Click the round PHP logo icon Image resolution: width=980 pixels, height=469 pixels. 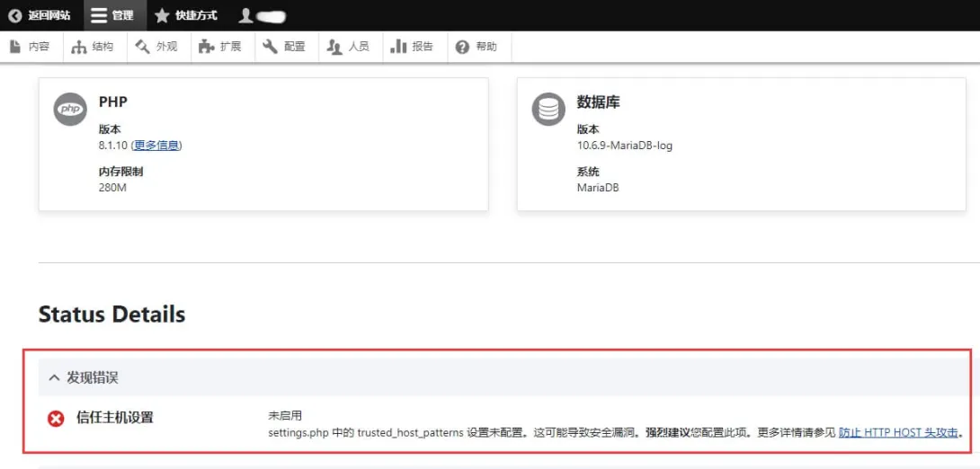70,109
